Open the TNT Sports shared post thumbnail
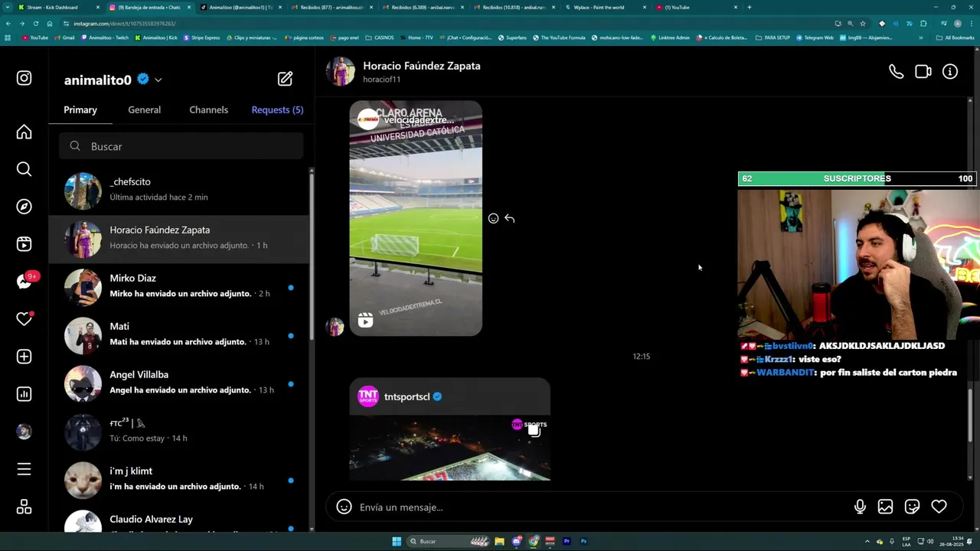The width and height of the screenshot is (980, 551). (x=449, y=448)
